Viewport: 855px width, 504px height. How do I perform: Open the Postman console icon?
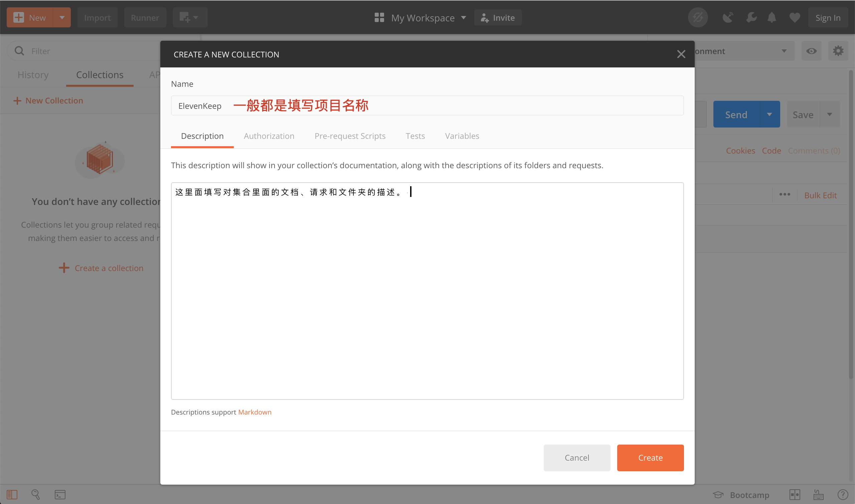tap(60, 495)
